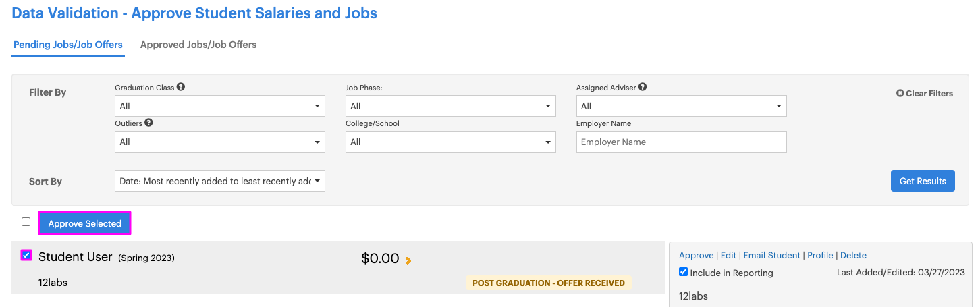Open the Job Phase dropdown
Screen dimensions: 980x307
point(451,106)
